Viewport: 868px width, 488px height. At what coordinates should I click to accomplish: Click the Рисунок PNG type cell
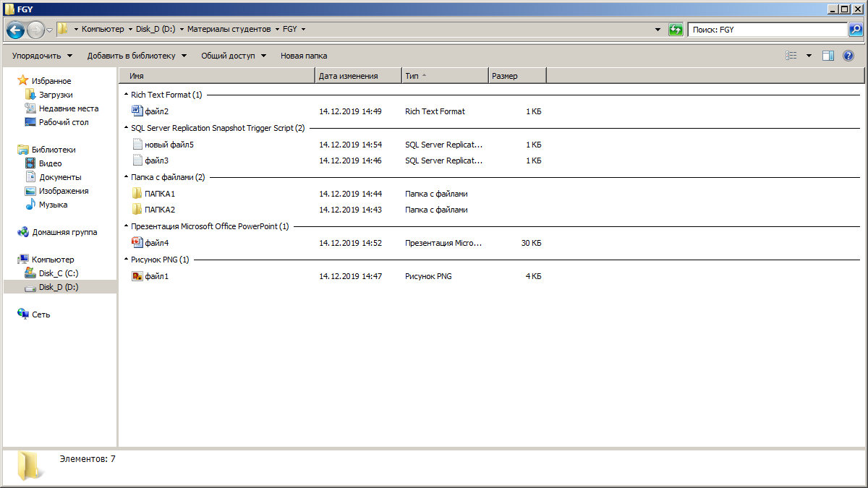click(428, 276)
